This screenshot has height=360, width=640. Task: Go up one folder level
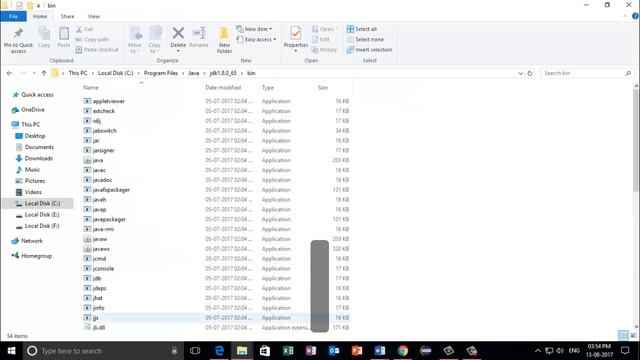click(x=44, y=73)
